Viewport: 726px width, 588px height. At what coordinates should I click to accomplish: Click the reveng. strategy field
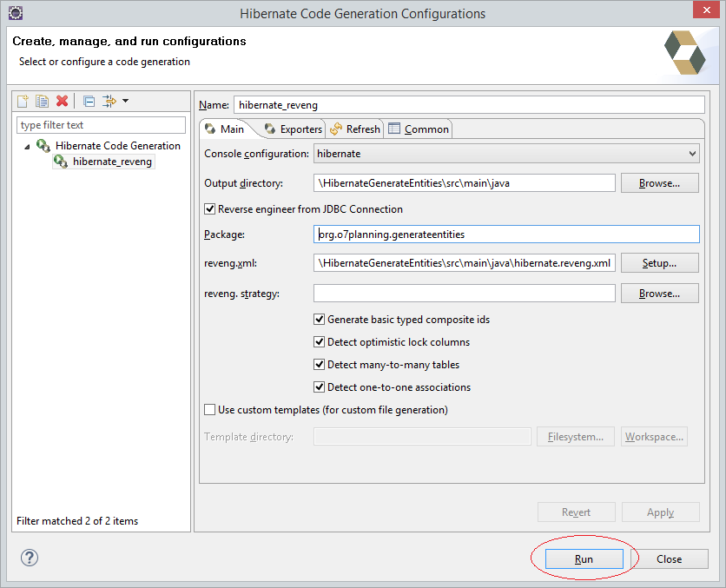(x=465, y=294)
